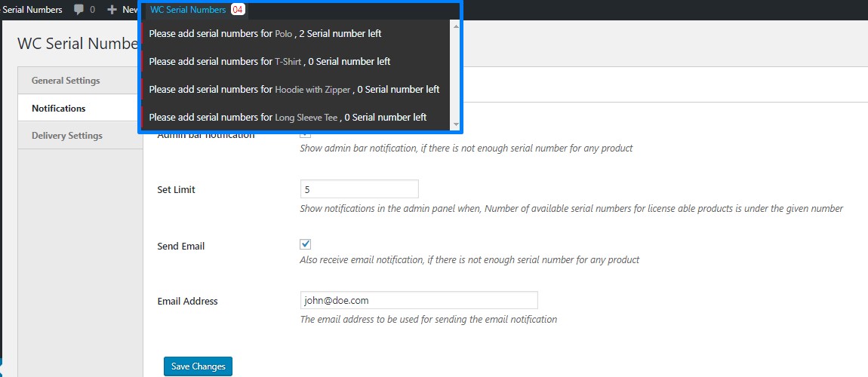
Task: Click the Polo product link
Action: [x=284, y=34]
